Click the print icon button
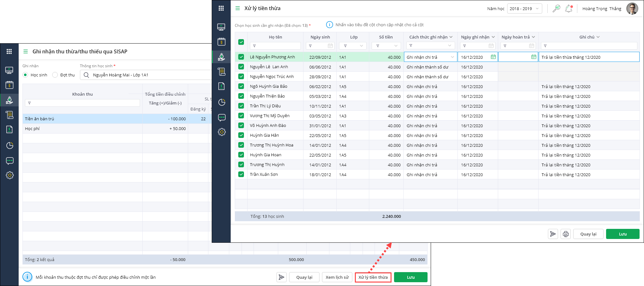The image size is (644, 286). click(x=566, y=234)
